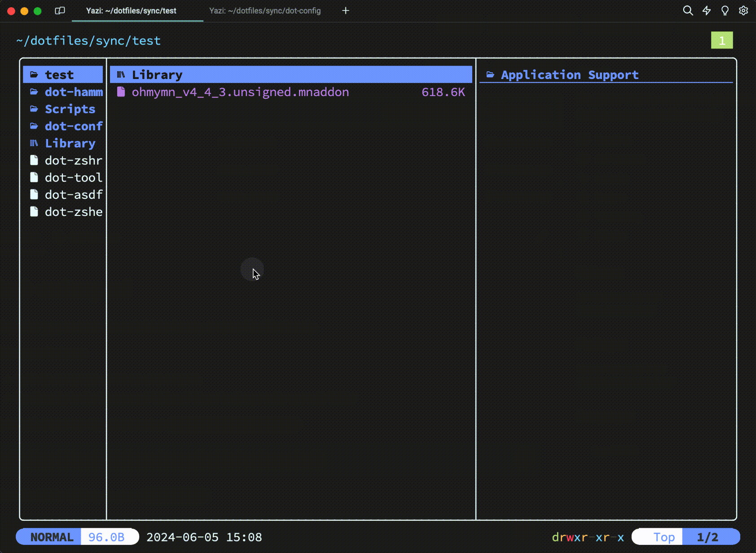Switch to the dot-config tab
Screen dimensions: 756x553
(264, 10)
